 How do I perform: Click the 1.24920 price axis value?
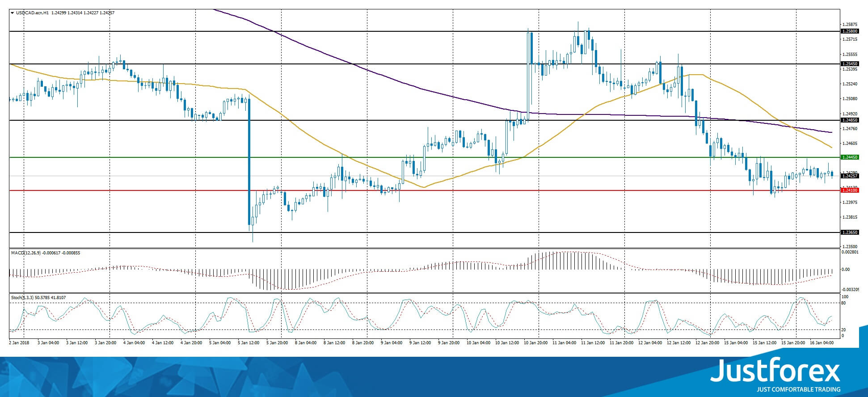pos(850,114)
